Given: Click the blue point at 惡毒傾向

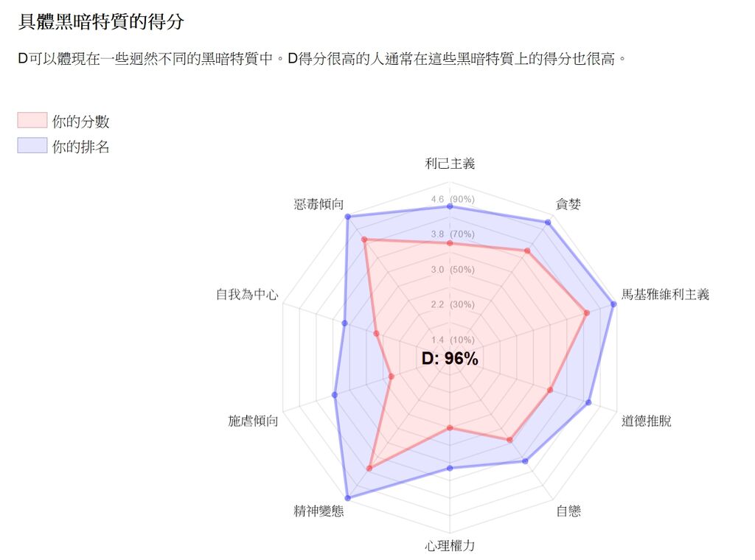Looking at the screenshot, I should (x=348, y=217).
